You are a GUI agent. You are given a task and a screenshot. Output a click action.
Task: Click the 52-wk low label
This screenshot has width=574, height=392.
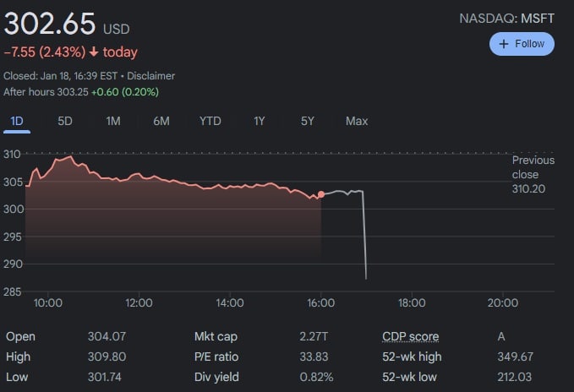click(409, 377)
